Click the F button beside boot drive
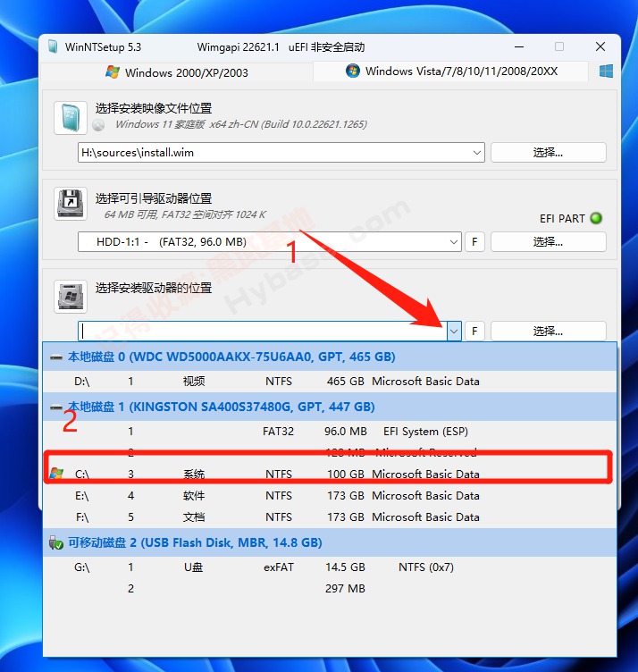 474,241
